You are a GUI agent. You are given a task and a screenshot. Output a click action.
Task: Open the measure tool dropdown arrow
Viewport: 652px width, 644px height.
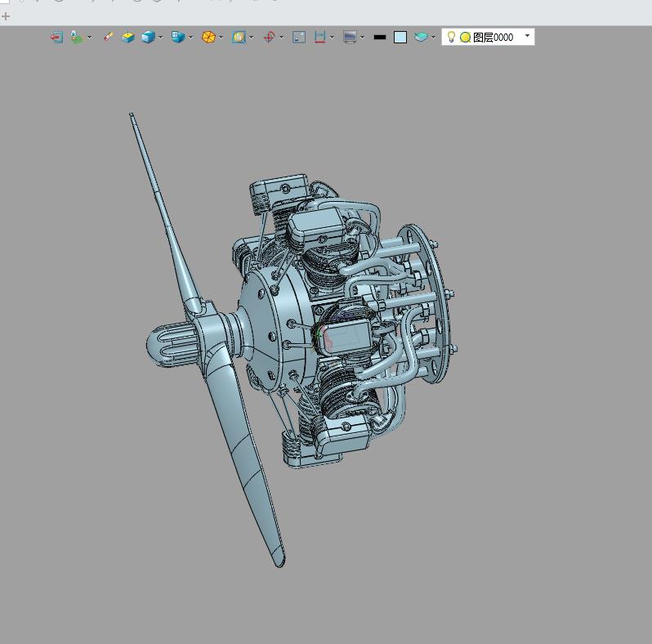pos(332,38)
